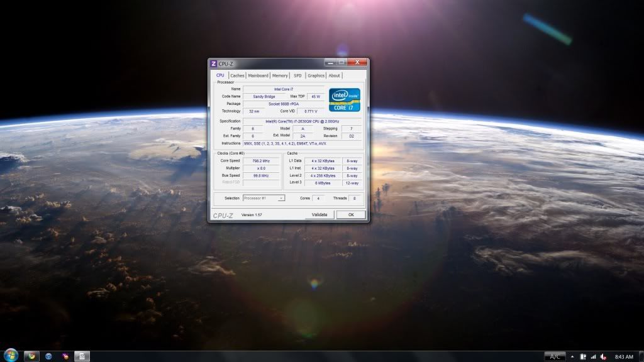Click the Name field "Intel Core i7"
Viewport: 644px width, 362px height.
pyautogui.click(x=284, y=89)
